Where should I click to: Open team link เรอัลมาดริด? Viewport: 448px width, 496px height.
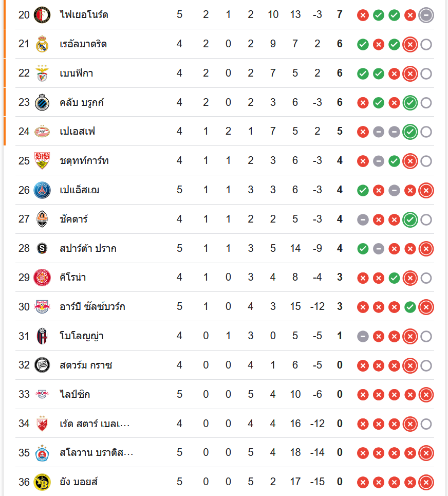[83, 44]
